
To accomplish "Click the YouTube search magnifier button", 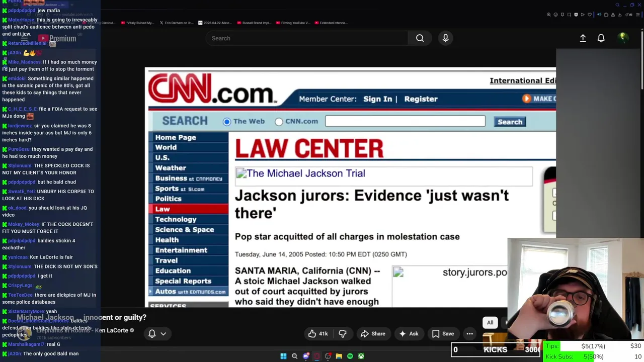I will click(420, 38).
